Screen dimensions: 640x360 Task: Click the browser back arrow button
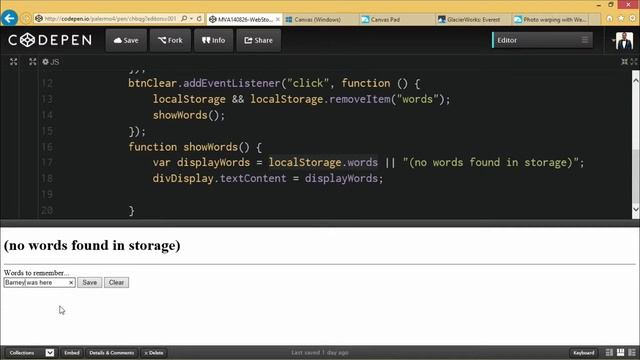tap(9, 18)
